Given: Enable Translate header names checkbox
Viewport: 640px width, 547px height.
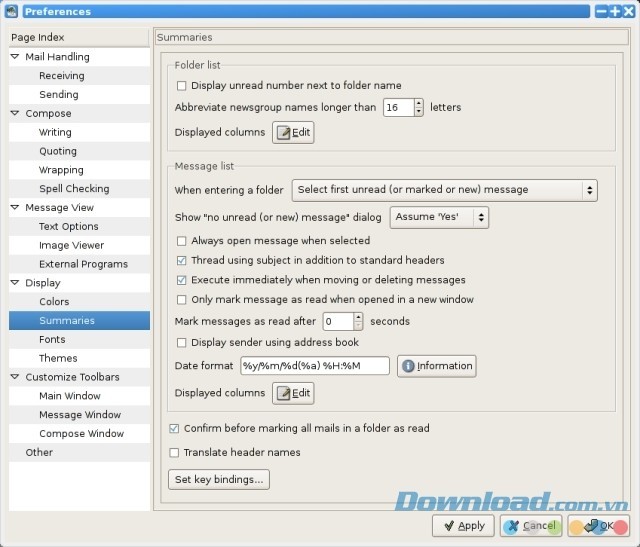Looking at the screenshot, I should tap(176, 453).
